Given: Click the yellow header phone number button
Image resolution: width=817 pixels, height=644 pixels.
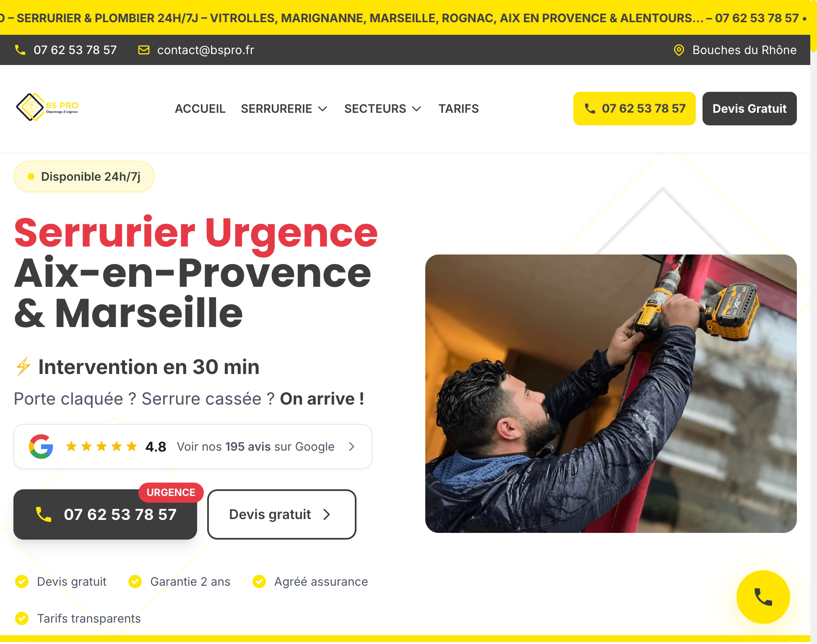Looking at the screenshot, I should click(634, 109).
